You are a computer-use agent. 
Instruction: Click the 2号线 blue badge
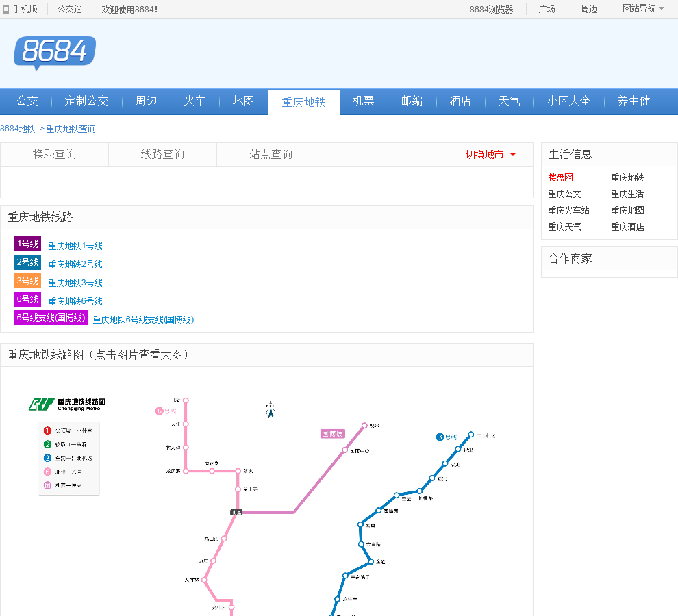point(27,262)
